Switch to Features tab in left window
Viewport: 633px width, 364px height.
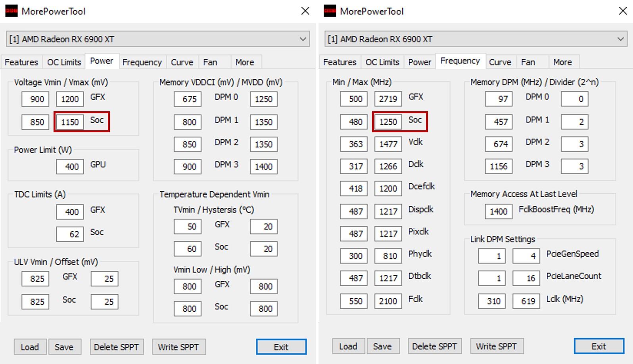pyautogui.click(x=21, y=62)
